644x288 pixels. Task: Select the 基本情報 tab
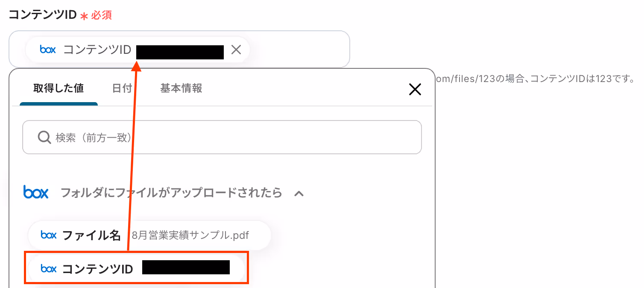tap(181, 88)
